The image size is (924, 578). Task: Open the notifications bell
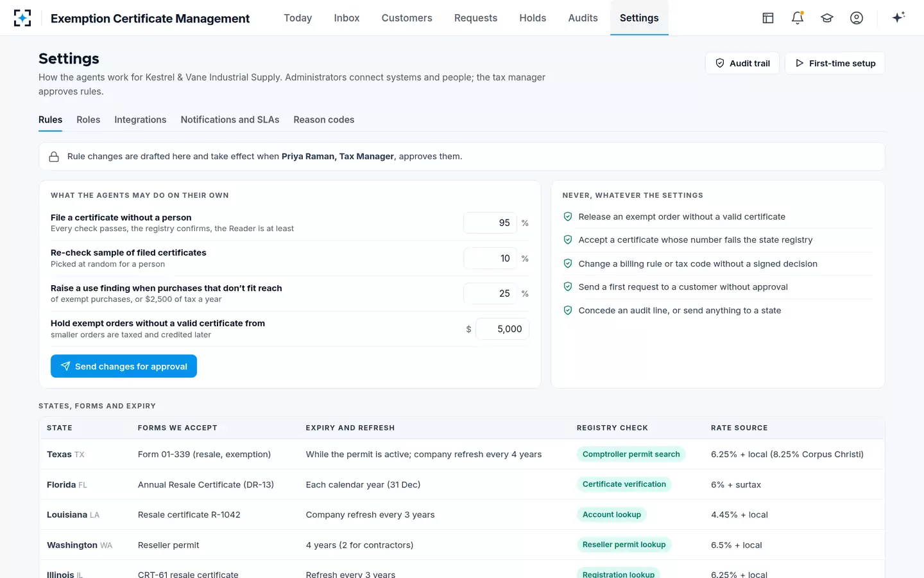pyautogui.click(x=798, y=18)
